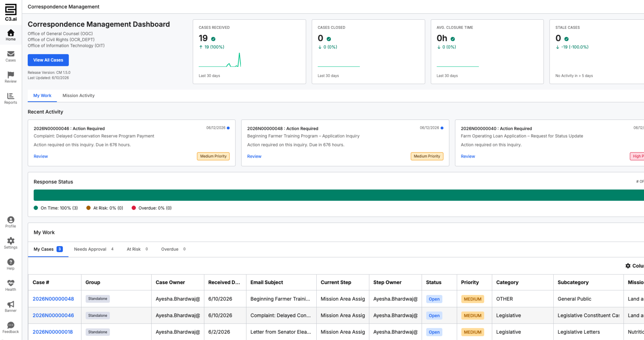Screen dimensions: 644x340
Task: Open case 2026N00000046 link in table
Action: point(53,315)
